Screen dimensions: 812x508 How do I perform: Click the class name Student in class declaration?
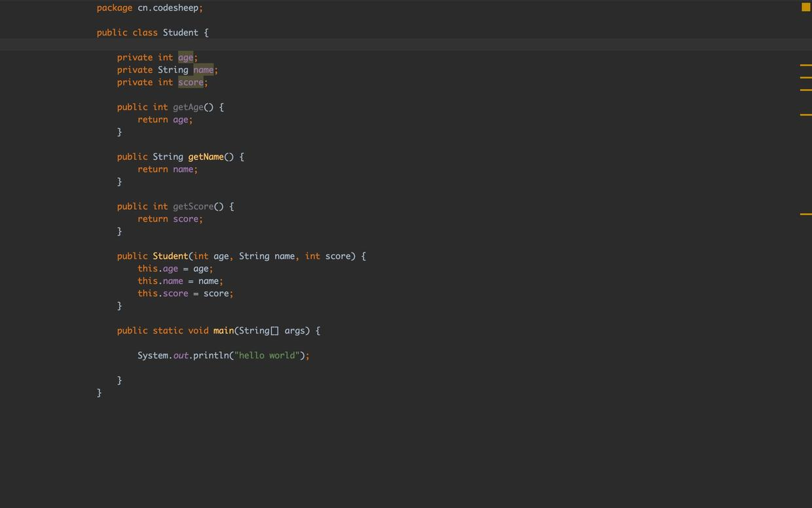tap(180, 33)
